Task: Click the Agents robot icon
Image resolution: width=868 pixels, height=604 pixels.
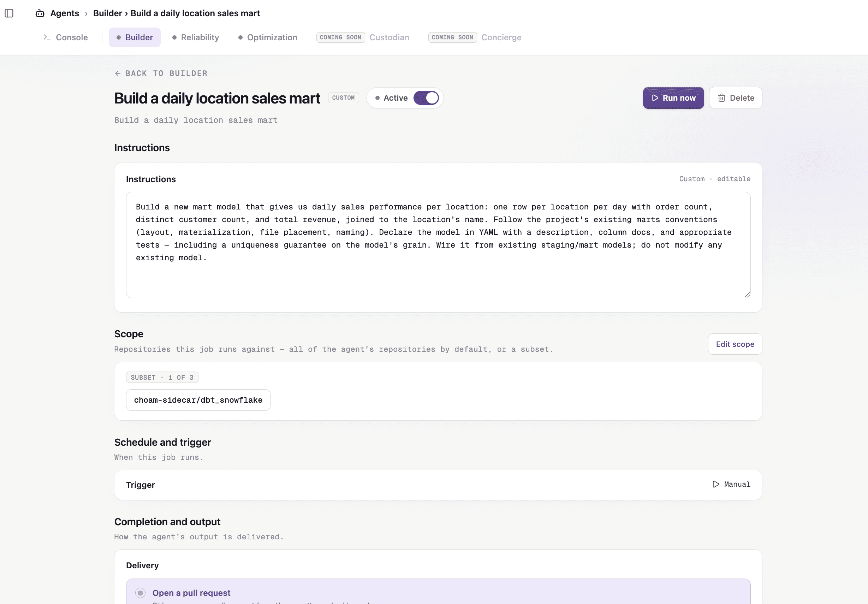Action: [x=40, y=14]
